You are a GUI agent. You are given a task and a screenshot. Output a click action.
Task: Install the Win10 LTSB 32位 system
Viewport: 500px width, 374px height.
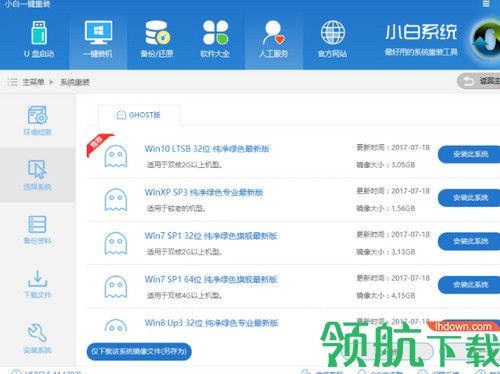point(469,154)
